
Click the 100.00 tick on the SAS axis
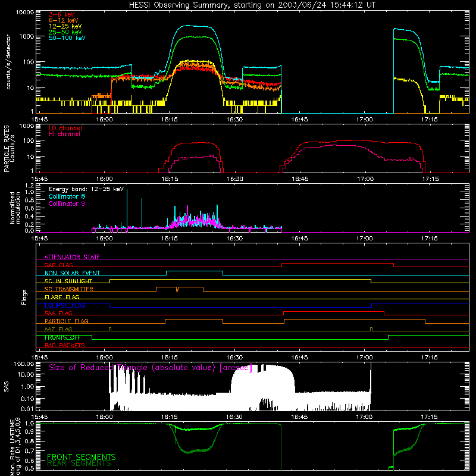[24, 364]
